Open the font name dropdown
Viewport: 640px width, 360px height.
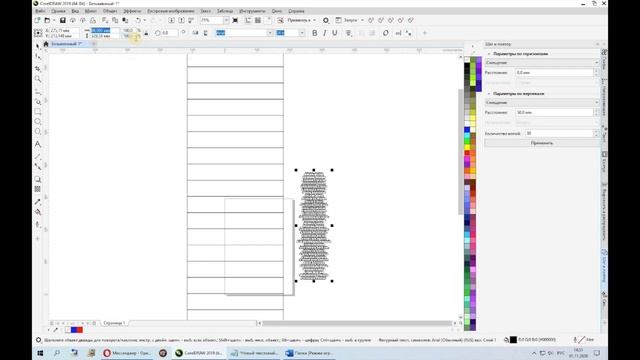click(270, 33)
